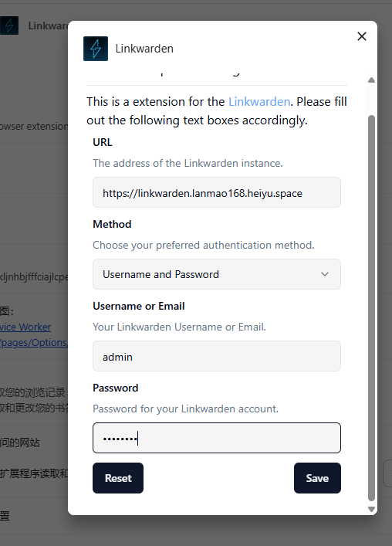
Task: Open the Service Worker link in the background
Action: (25, 327)
